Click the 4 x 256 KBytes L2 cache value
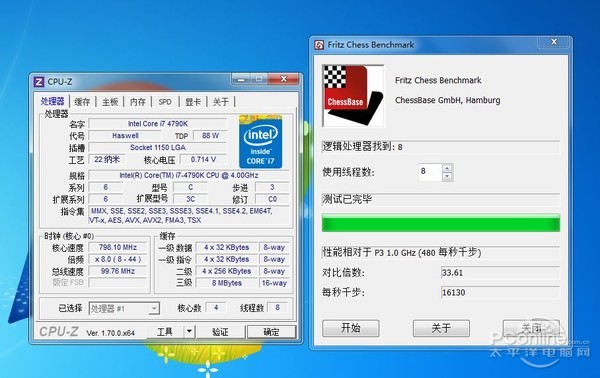This screenshot has height=378, width=600. (227, 271)
